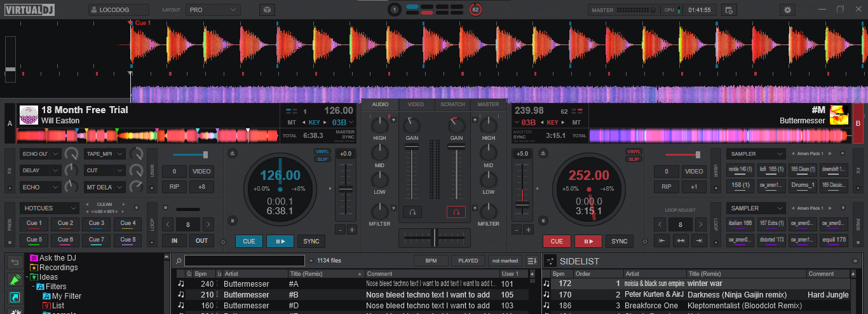
Task: Switch to VIDEO mixer tab
Action: point(416,104)
